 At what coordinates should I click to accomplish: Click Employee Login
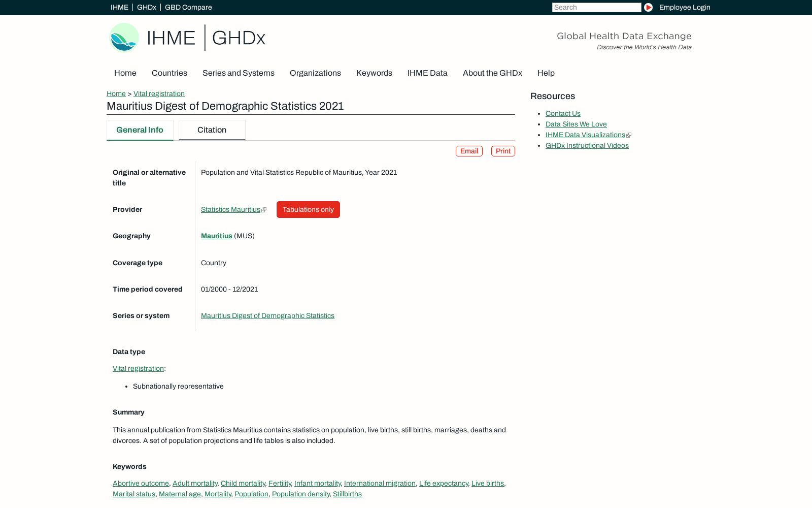[685, 7]
